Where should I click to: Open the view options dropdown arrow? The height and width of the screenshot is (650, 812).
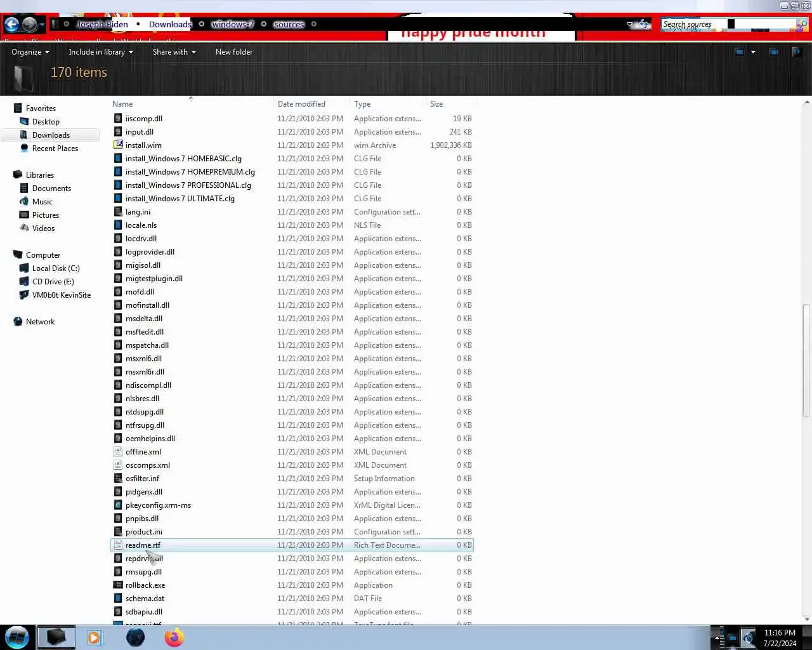[x=753, y=52]
